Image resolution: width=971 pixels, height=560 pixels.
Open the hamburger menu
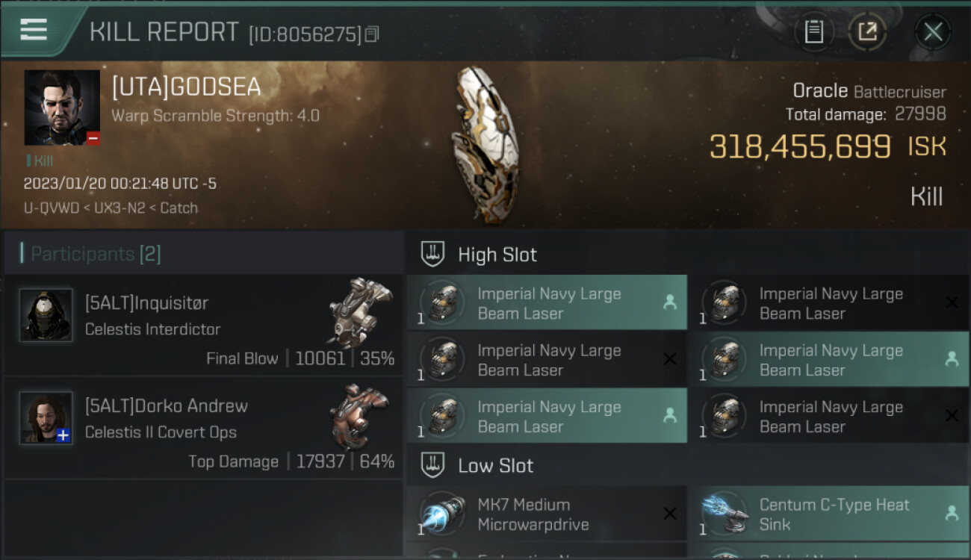tap(34, 30)
